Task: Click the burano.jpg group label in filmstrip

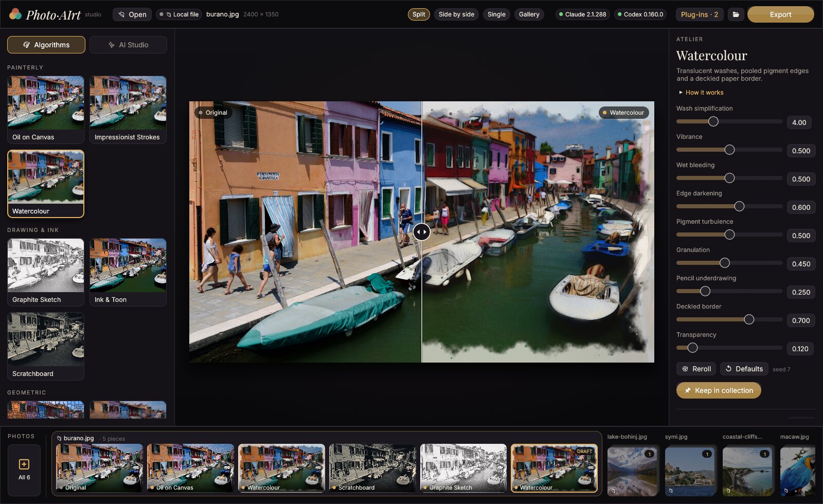Action: coord(78,438)
